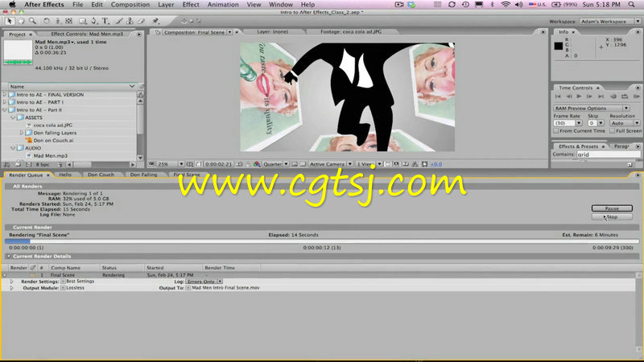Switch to Don Falling tab
The height and width of the screenshot is (362, 644).
[143, 175]
